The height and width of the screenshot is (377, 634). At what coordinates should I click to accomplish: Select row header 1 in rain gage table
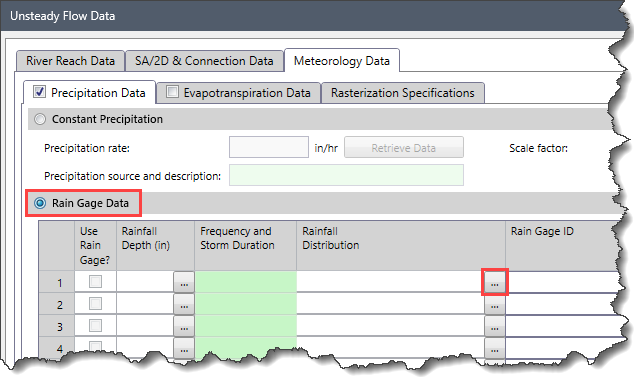point(57,282)
